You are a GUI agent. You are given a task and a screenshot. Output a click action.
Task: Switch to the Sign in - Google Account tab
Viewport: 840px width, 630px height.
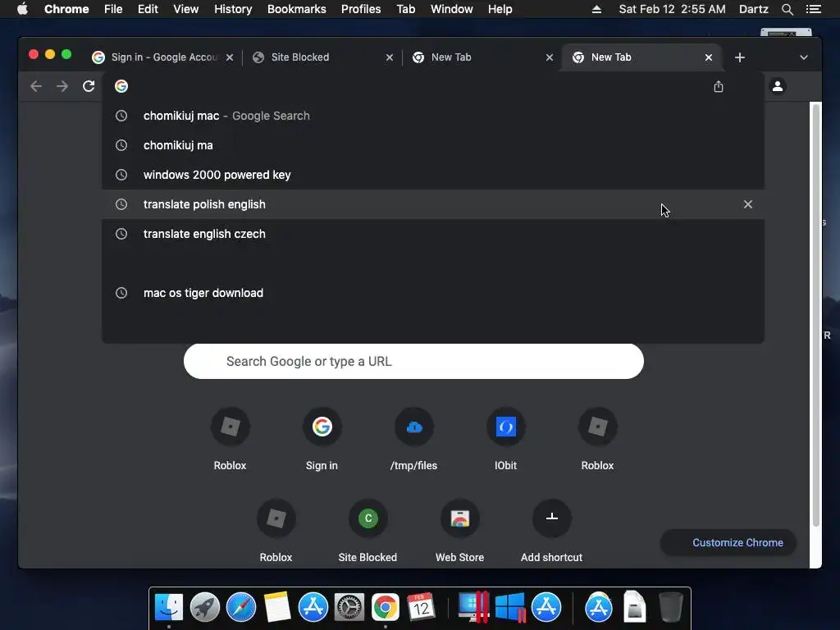[x=163, y=57]
